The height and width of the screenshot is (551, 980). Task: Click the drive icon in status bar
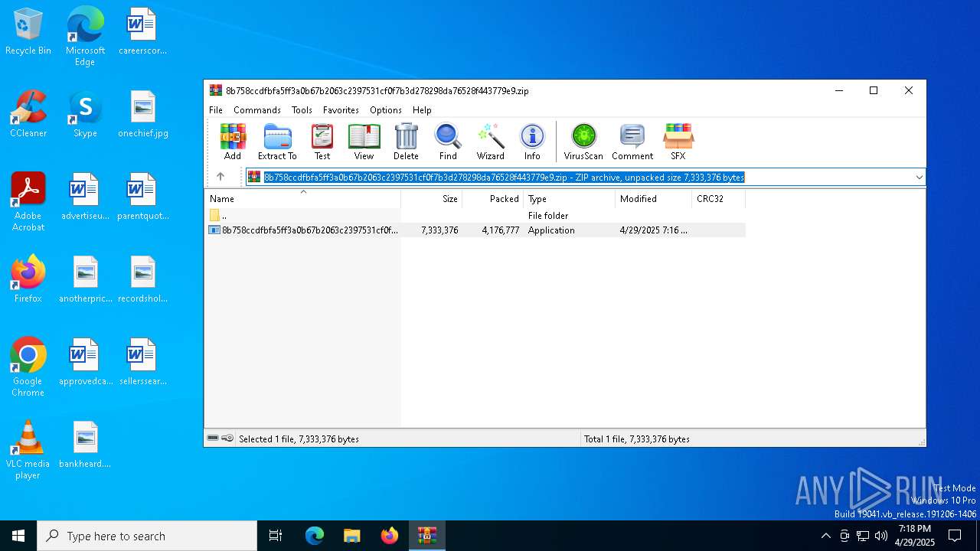(x=213, y=439)
